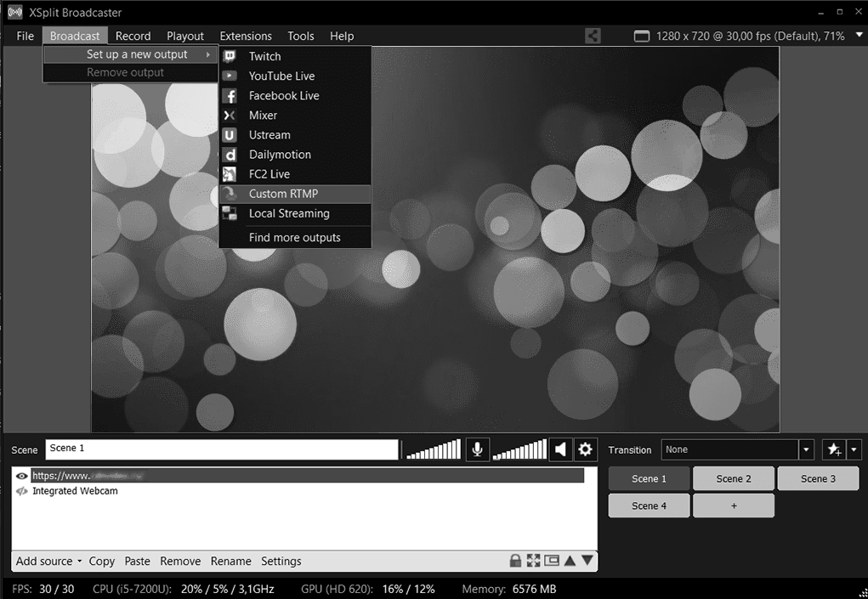Open the Transition dropdown
This screenshot has width=868, height=599.
pos(806,449)
